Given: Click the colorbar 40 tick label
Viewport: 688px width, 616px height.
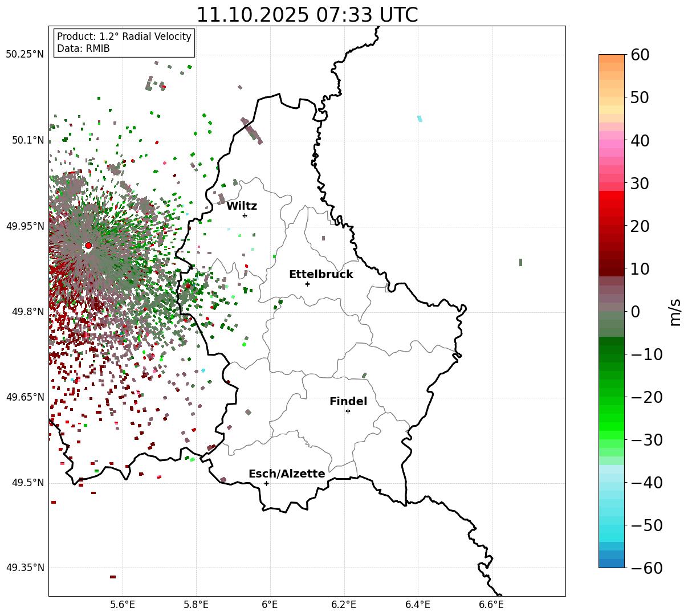Looking at the screenshot, I should click(x=639, y=140).
